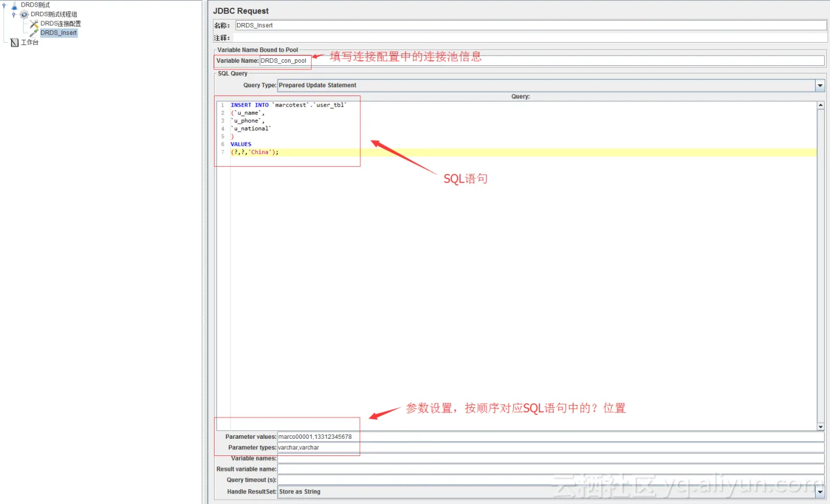Click the query editor vertical scrollbar track

821,267
